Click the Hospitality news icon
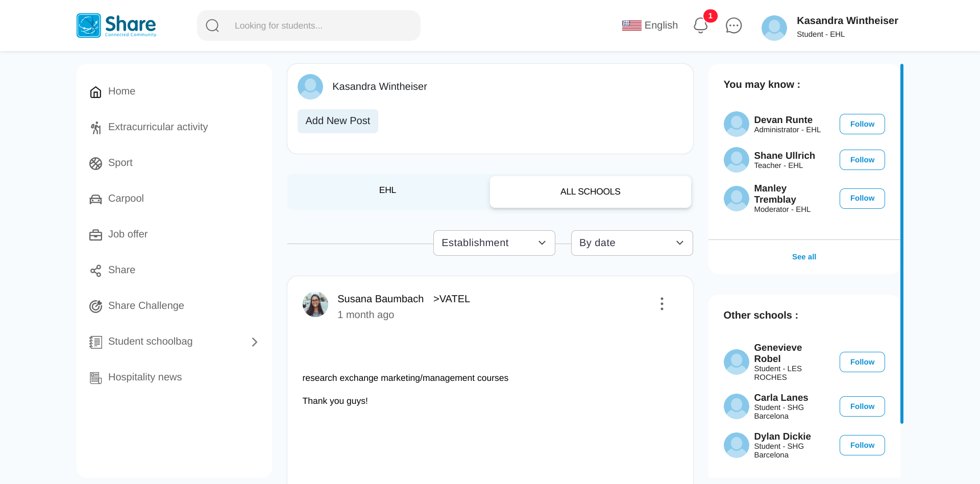The width and height of the screenshot is (980, 484). click(95, 378)
